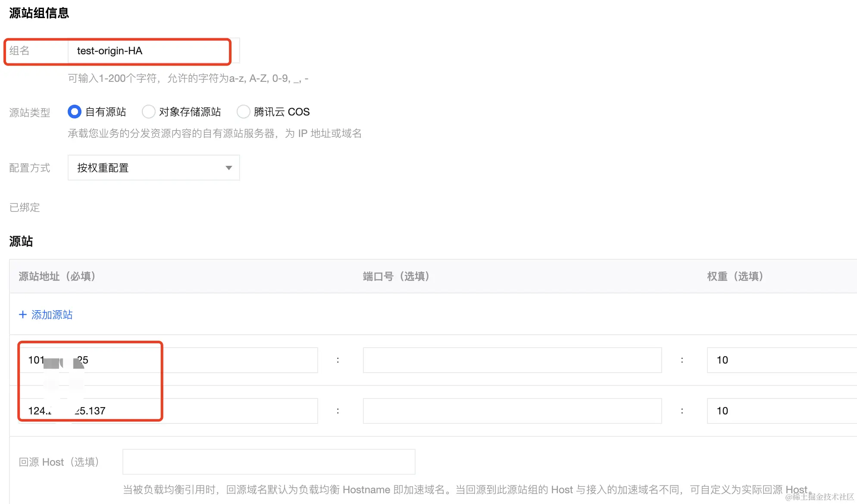This screenshot has height=504, width=857.
Task: Click the 回源 Host input field
Action: (x=269, y=462)
